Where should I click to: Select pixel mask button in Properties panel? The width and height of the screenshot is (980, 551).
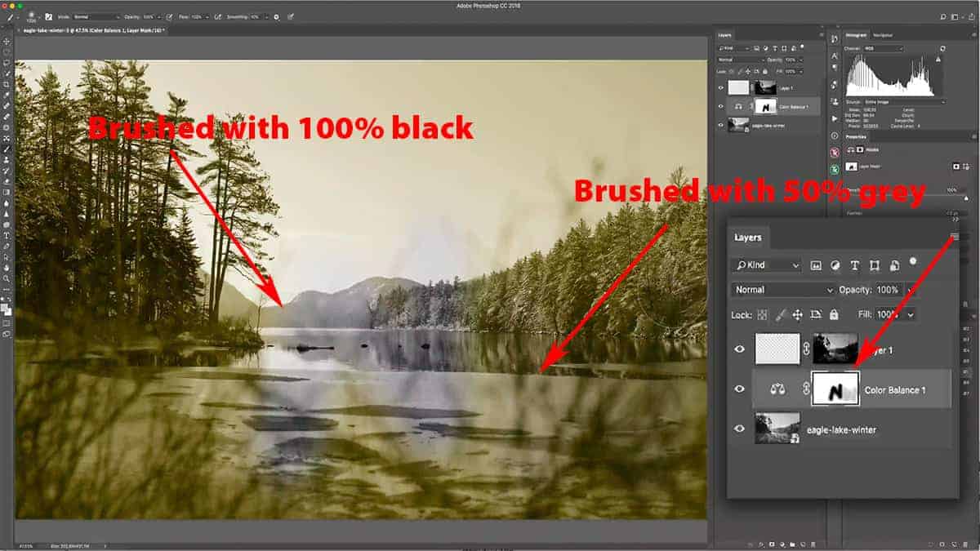(955, 167)
